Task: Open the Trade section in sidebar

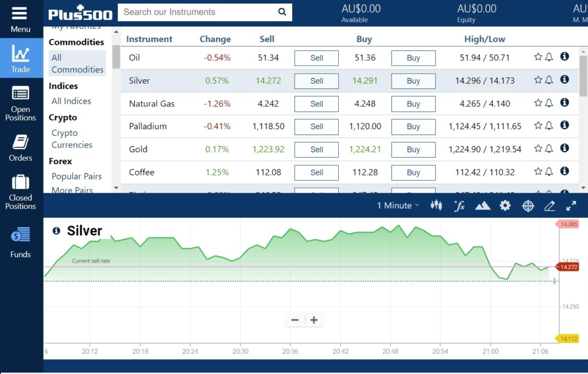Action: [21, 59]
